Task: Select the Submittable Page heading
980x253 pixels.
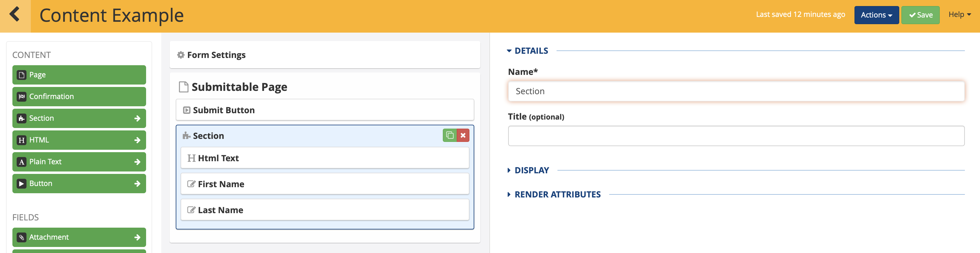Action: 239,87
